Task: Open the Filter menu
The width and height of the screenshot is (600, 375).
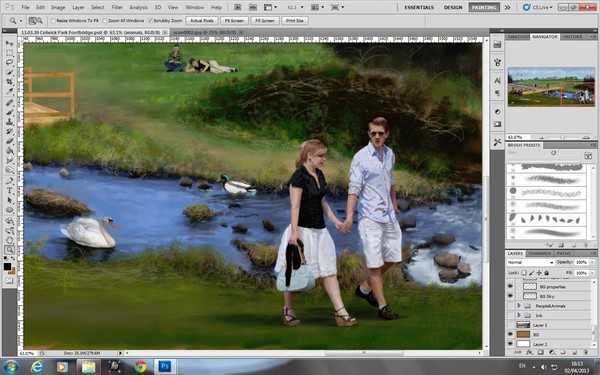Action: [x=117, y=7]
